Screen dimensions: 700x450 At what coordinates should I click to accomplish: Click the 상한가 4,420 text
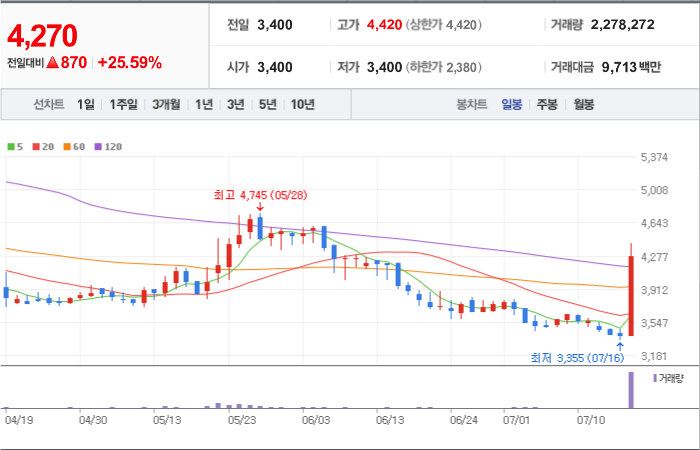[x=444, y=25]
